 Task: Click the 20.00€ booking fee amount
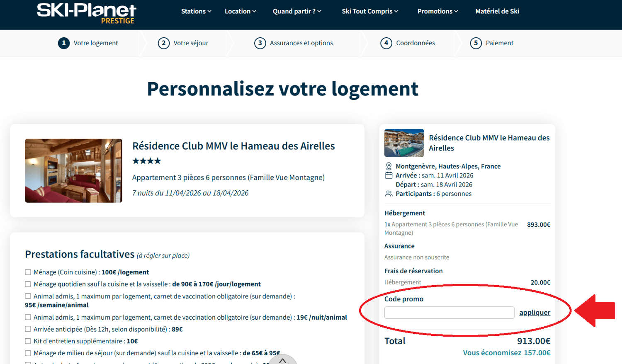(540, 283)
